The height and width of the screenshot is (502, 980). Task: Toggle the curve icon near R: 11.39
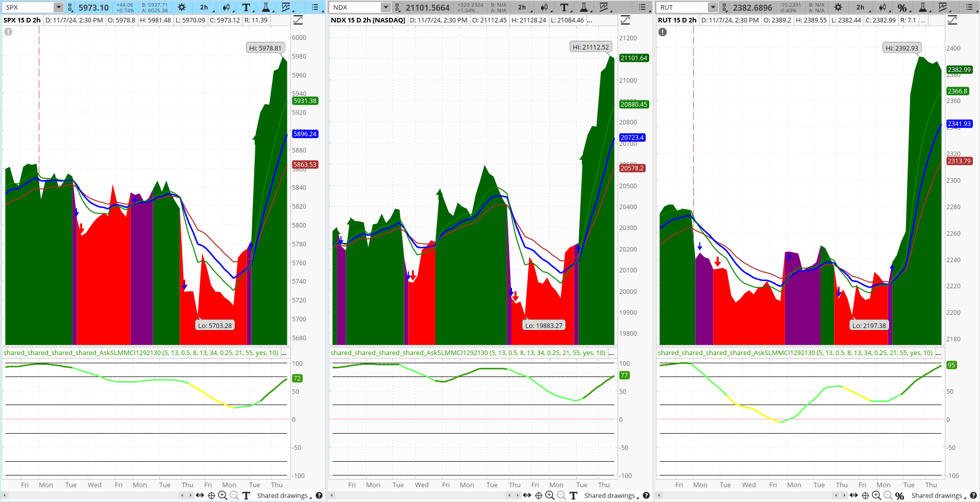click(x=298, y=19)
